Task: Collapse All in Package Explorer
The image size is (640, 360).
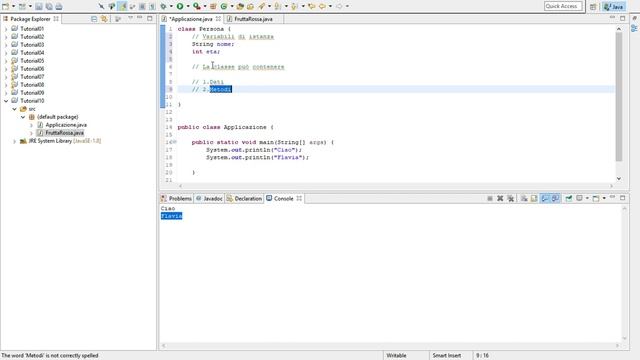Action: [94, 19]
